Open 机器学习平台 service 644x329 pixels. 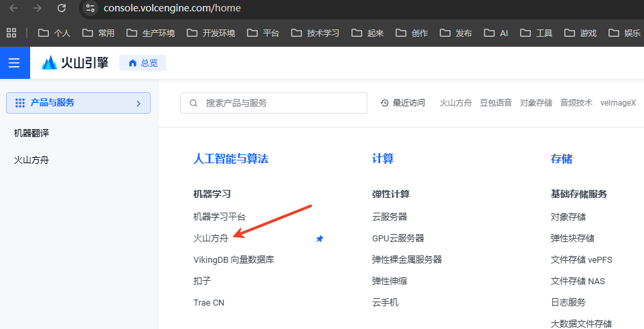point(220,217)
